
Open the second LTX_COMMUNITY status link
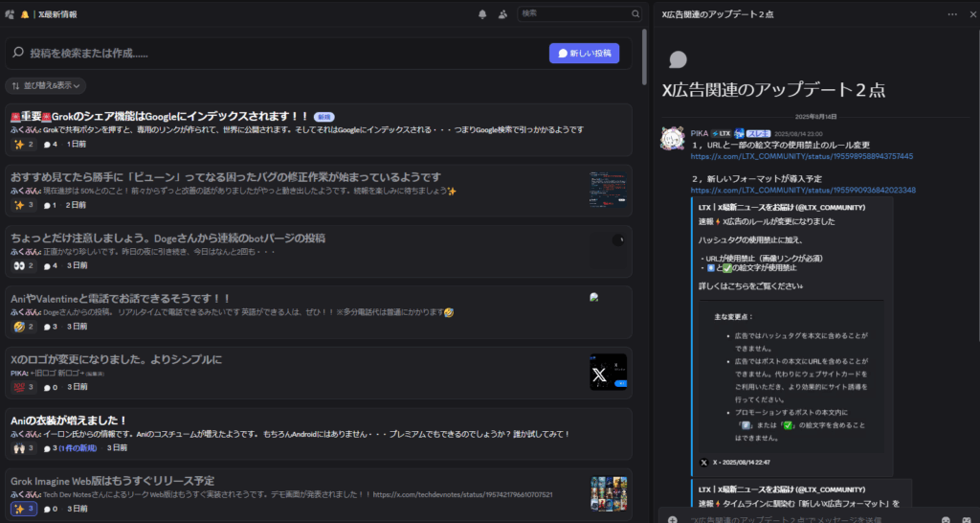click(x=802, y=190)
